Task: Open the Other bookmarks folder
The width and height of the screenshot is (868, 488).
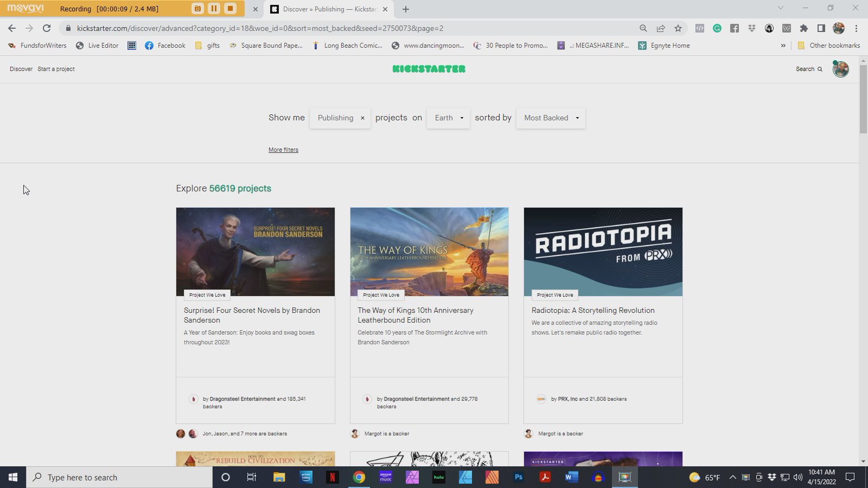Action: [828, 46]
